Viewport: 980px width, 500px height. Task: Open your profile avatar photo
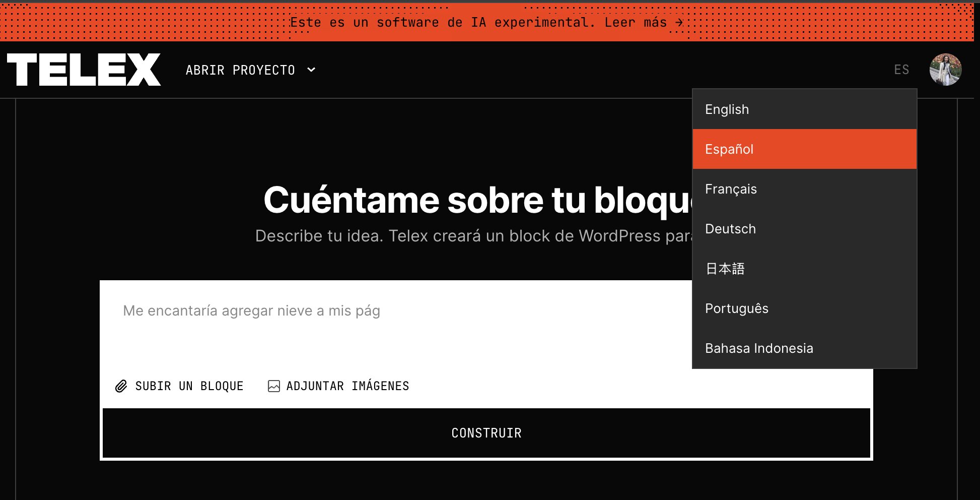coord(946,70)
